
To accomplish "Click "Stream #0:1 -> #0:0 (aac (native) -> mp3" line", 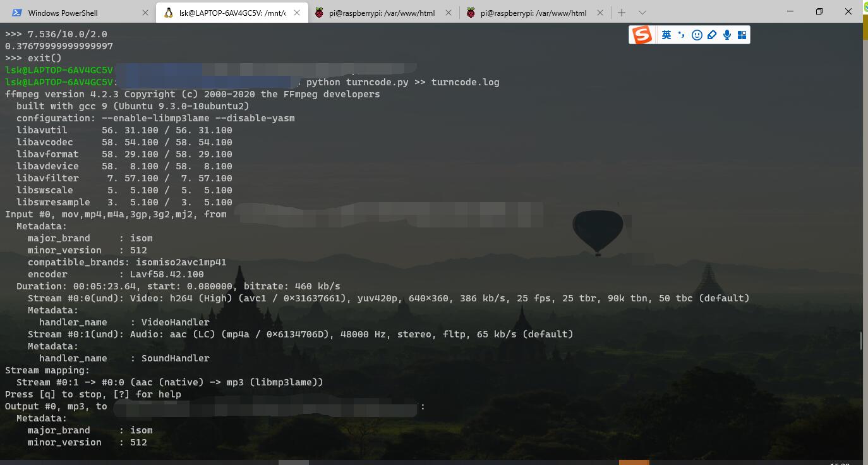I will 170,382.
